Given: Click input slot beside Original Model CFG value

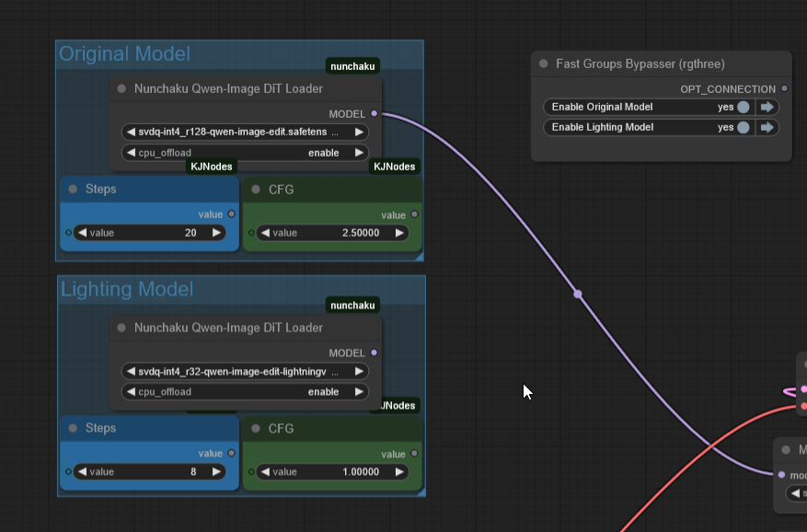Looking at the screenshot, I should click(251, 233).
